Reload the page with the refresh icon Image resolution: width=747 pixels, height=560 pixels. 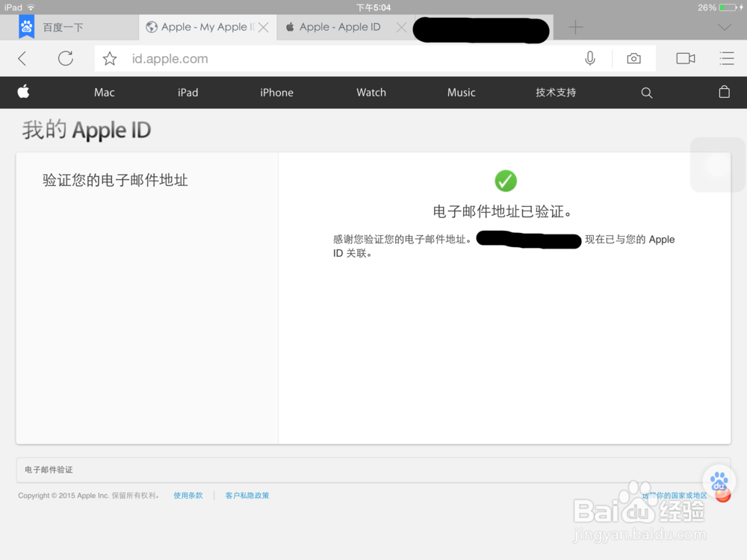[x=66, y=58]
